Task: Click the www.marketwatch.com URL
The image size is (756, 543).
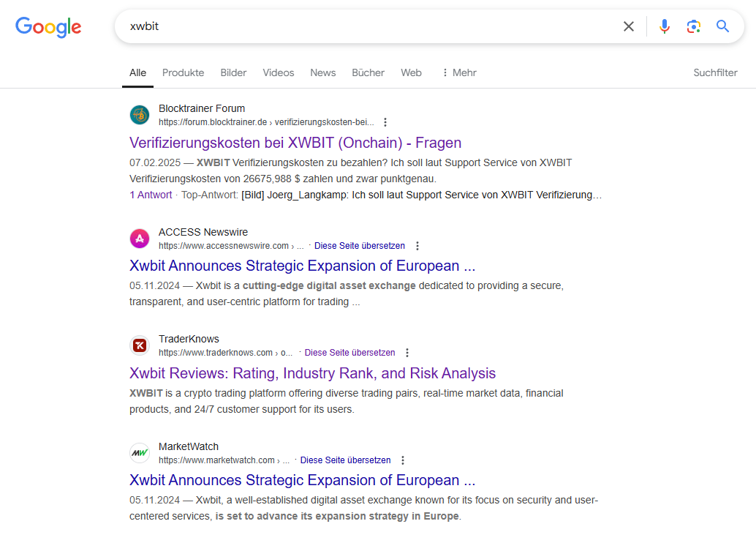Action: tap(224, 460)
